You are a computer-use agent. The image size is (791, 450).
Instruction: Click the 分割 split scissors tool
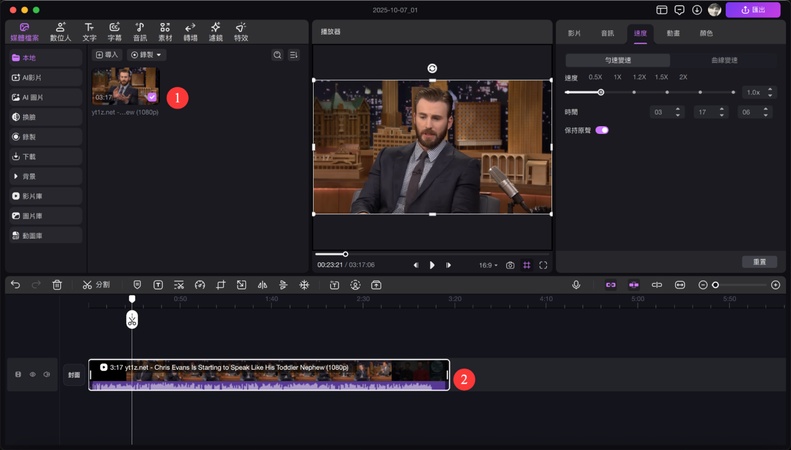click(x=96, y=285)
